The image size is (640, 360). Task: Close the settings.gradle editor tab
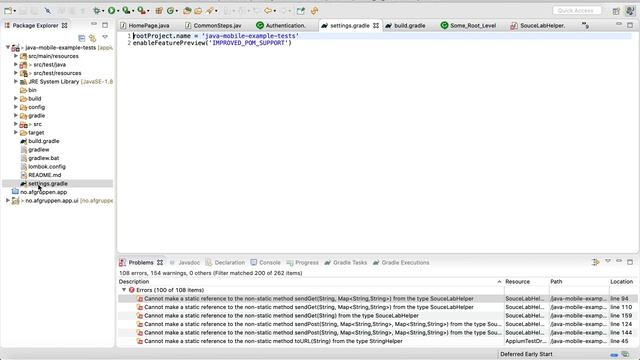[376, 25]
